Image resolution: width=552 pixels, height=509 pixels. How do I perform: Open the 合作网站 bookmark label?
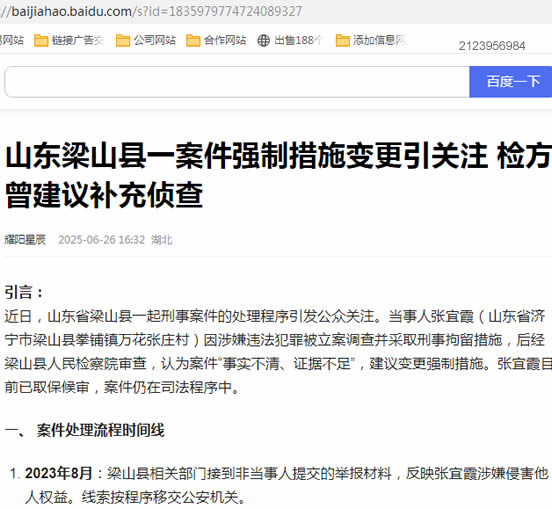(225, 40)
